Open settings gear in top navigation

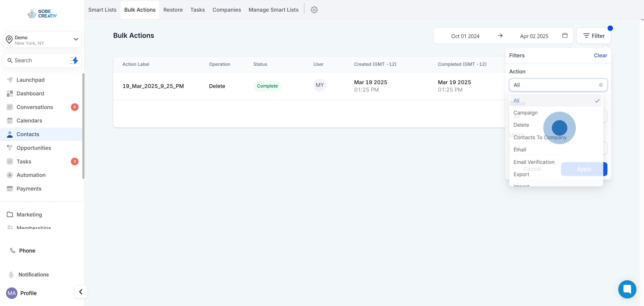(x=314, y=10)
